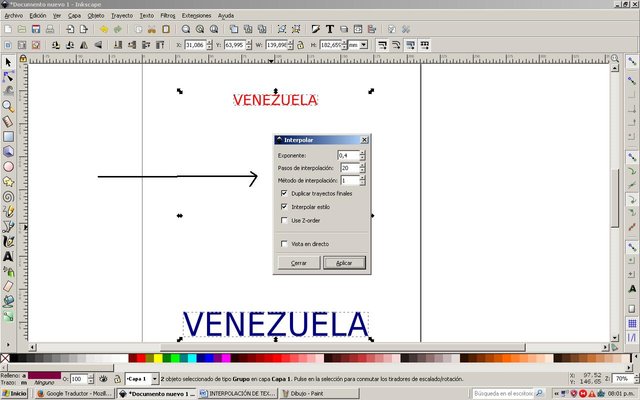Toggle Interpolar estilo checkbox
The image size is (640, 400).
click(x=284, y=207)
